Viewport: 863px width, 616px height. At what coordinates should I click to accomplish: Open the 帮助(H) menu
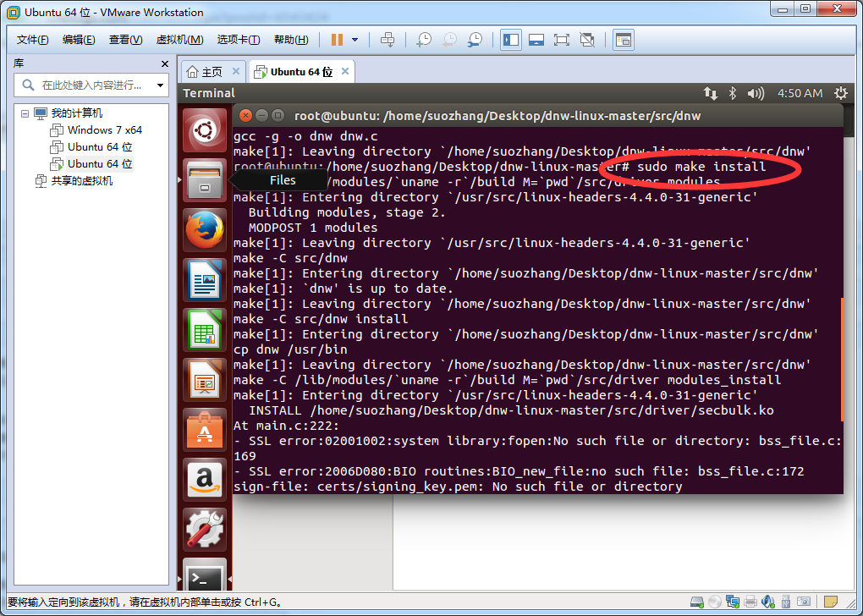[x=291, y=40]
